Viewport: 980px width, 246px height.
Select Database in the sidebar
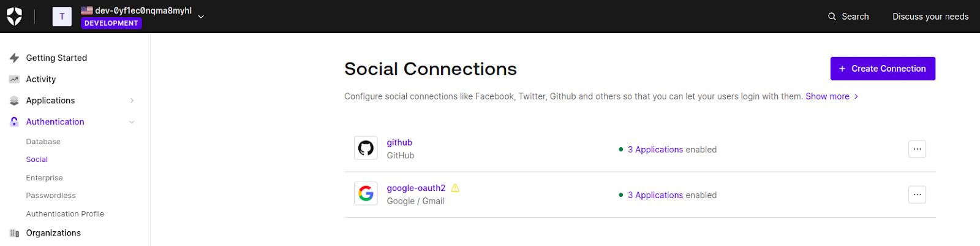click(43, 142)
